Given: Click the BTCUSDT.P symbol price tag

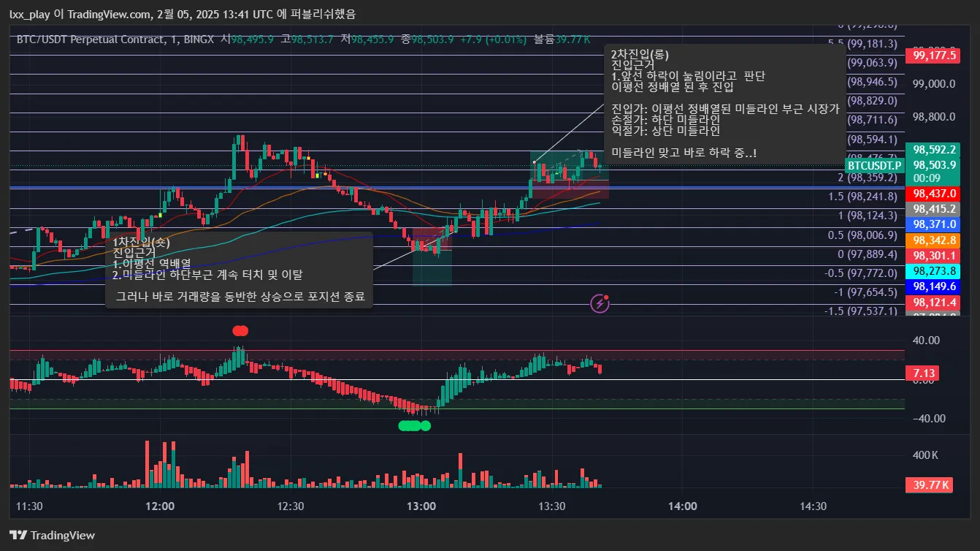Looking at the screenshot, I should click(x=873, y=165).
